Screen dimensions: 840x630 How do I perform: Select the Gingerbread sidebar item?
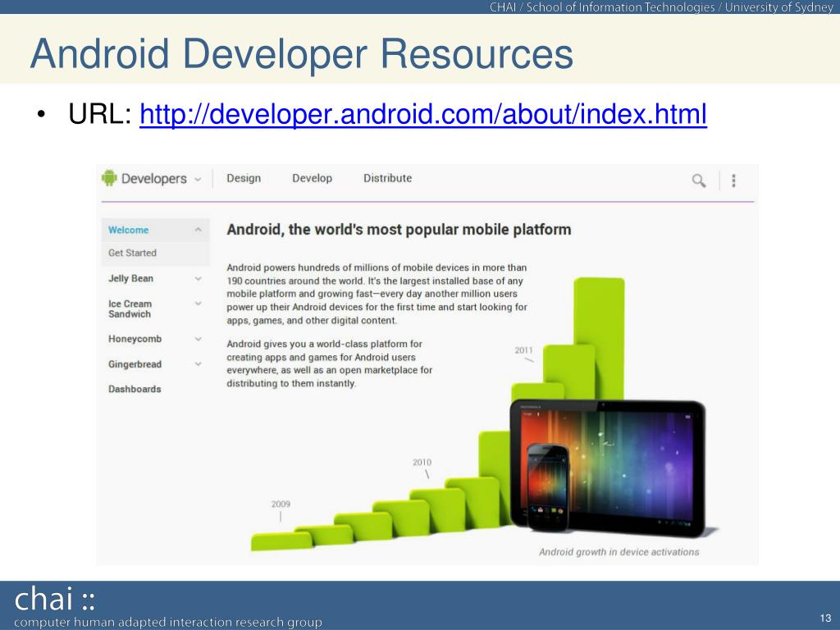point(135,364)
